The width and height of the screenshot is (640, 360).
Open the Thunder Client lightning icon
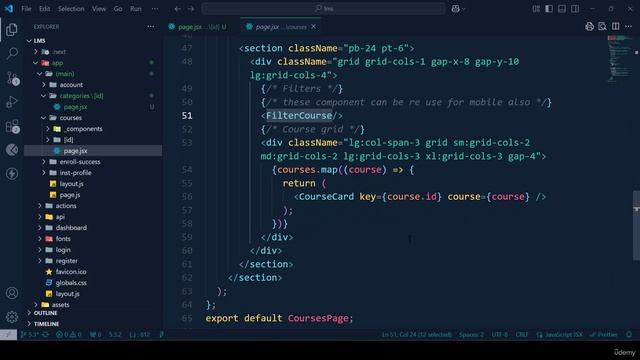(x=12, y=173)
